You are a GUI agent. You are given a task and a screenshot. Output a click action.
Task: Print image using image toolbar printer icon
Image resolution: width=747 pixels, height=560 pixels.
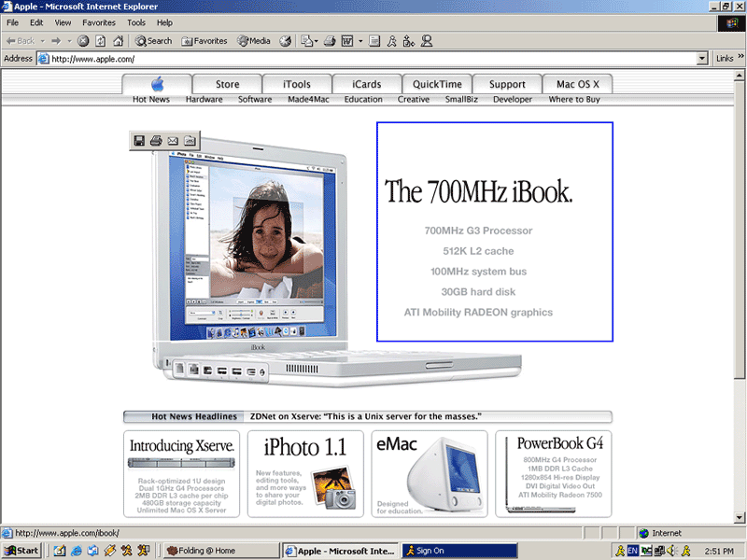point(156,141)
